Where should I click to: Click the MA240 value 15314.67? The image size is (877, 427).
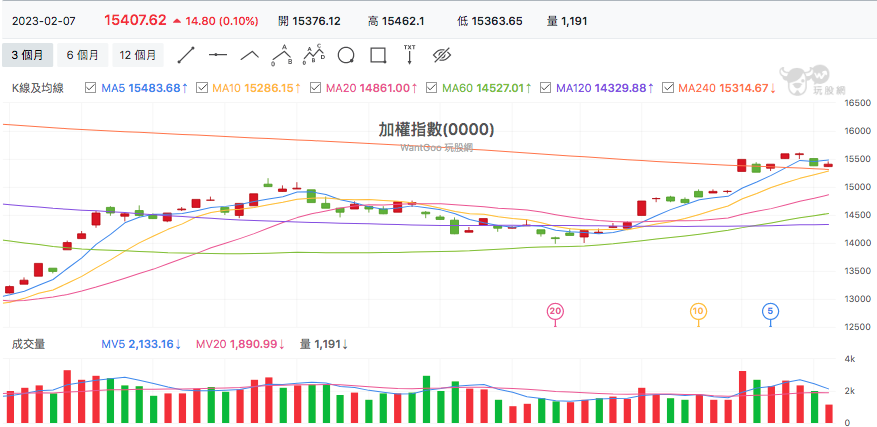coord(743,88)
